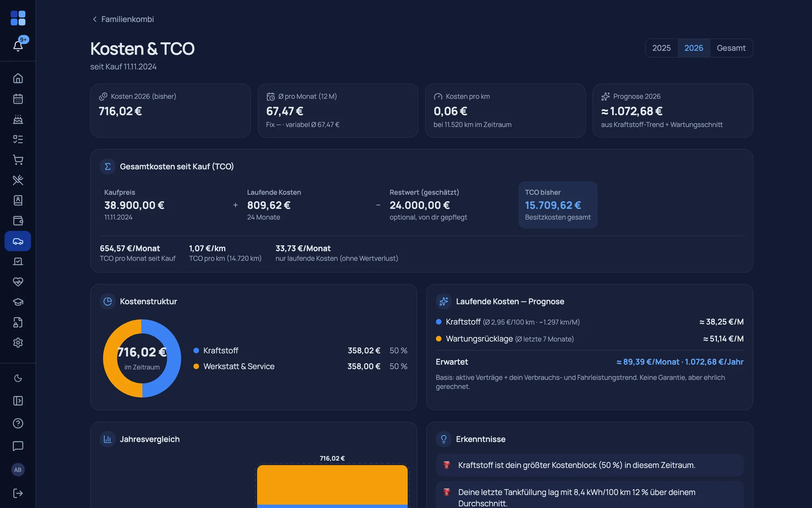Viewport: 812px width, 508px height.
Task: Click the Kaufpreis value 38.900,00 €
Action: (134, 205)
